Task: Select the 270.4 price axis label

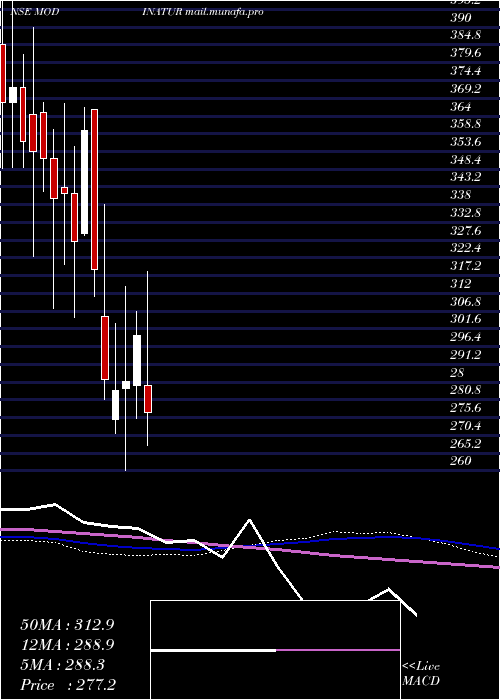Action: (x=466, y=425)
